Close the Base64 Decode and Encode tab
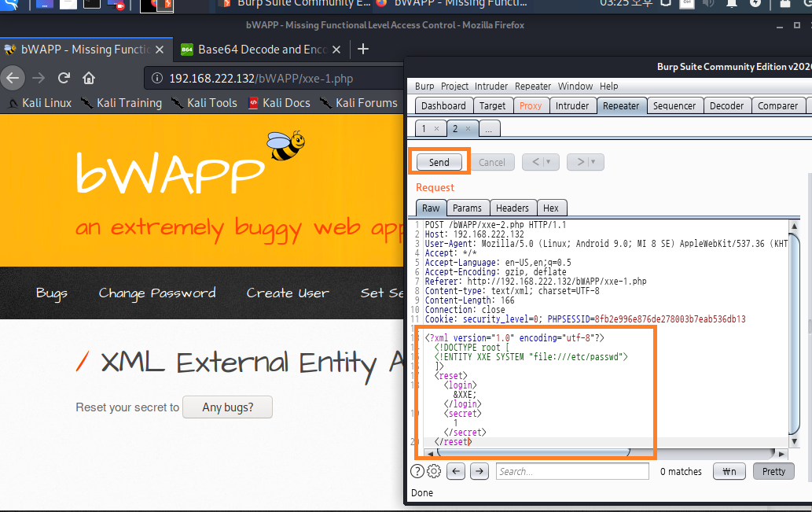 336,50
